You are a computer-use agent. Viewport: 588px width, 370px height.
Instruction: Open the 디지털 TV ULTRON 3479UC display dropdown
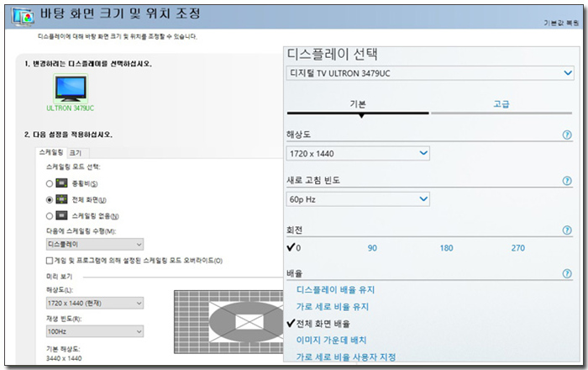(429, 73)
